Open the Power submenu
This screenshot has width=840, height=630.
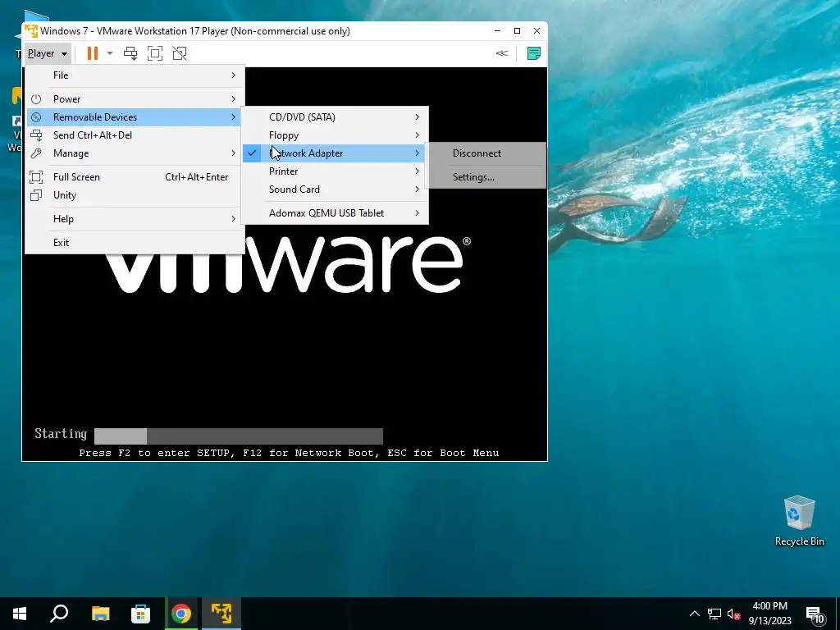(x=135, y=99)
